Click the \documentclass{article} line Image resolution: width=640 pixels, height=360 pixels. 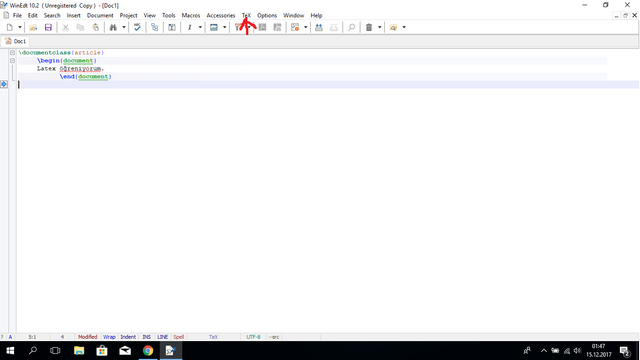click(x=61, y=53)
